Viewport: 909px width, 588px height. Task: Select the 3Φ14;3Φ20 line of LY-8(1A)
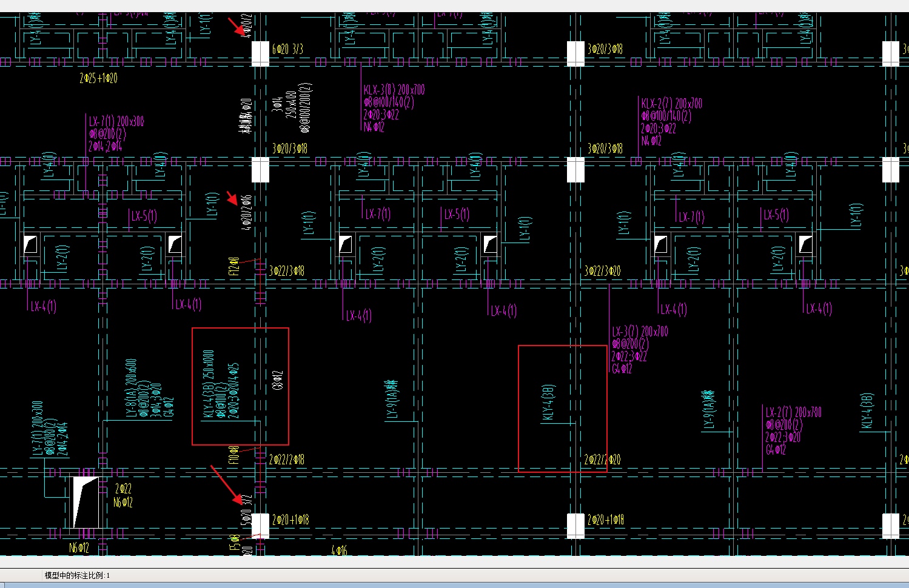click(x=157, y=400)
